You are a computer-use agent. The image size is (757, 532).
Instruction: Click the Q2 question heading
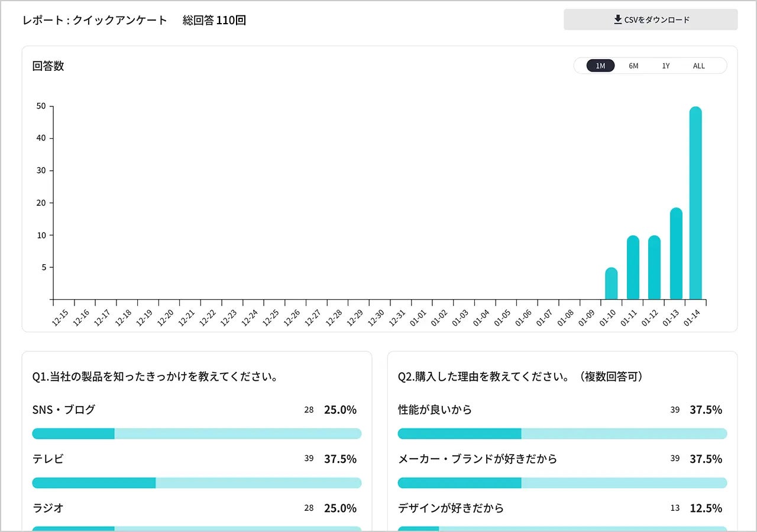pyautogui.click(x=520, y=377)
